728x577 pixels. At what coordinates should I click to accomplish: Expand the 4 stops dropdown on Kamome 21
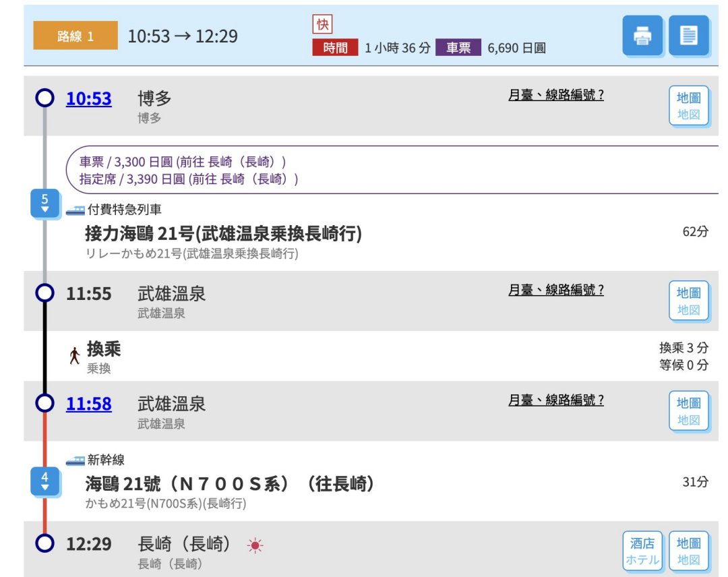(44, 481)
